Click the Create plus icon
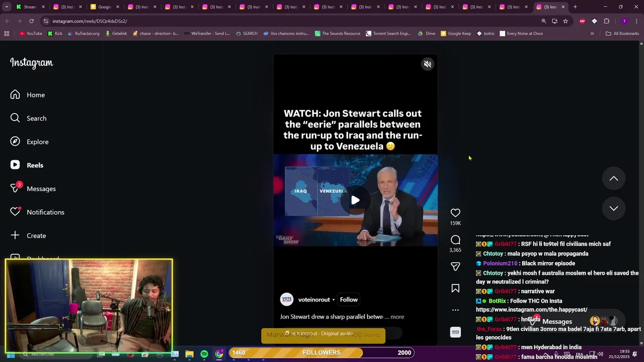Screen dimensions: 644x362 click(x=15, y=235)
